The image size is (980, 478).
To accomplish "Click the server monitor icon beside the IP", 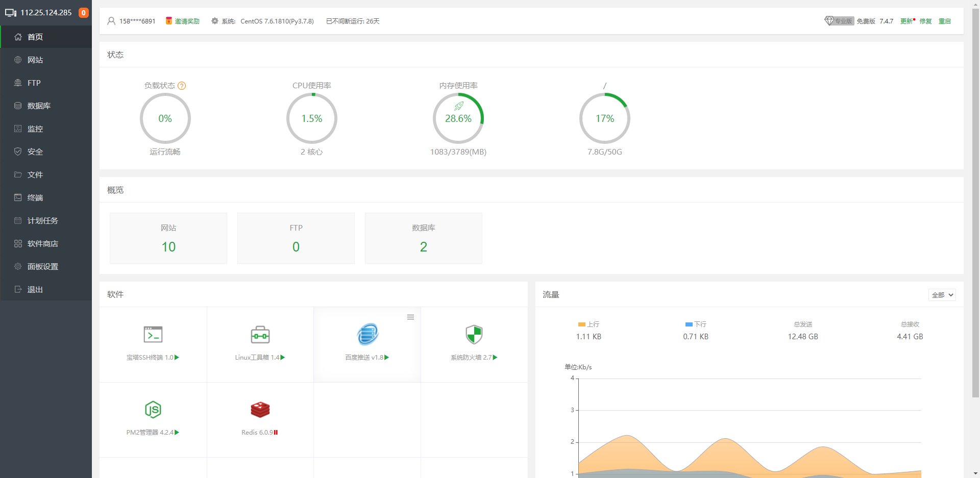I will (x=10, y=13).
